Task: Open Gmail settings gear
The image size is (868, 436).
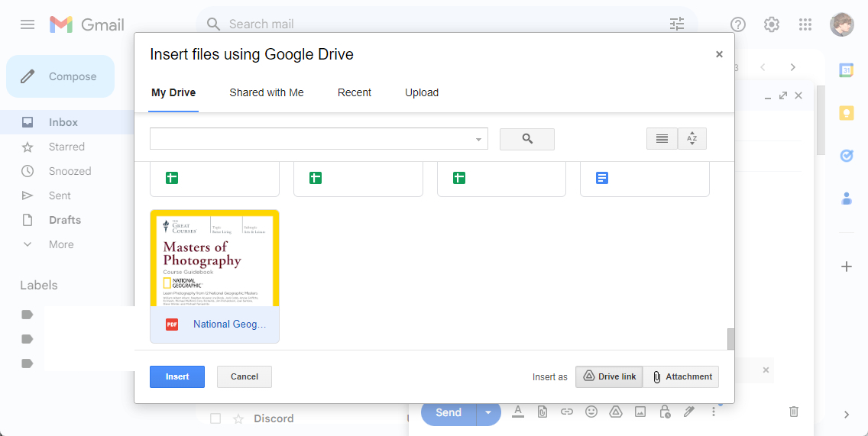Action: tap(772, 24)
